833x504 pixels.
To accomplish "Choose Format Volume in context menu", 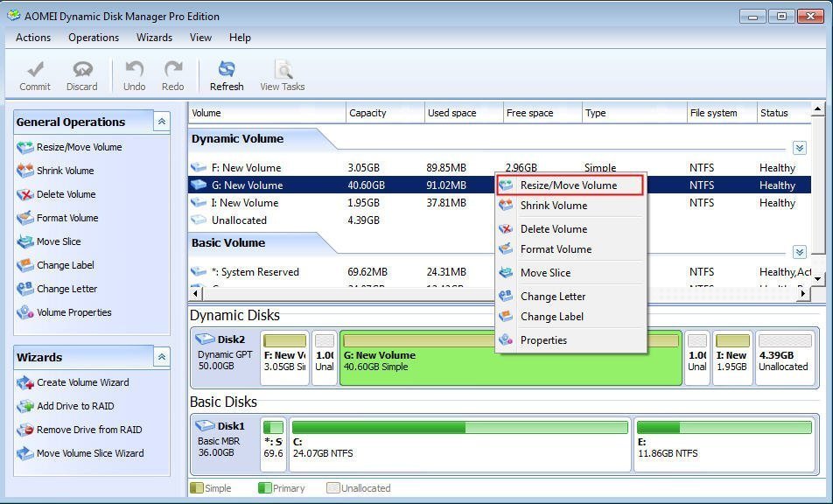I will [x=571, y=249].
